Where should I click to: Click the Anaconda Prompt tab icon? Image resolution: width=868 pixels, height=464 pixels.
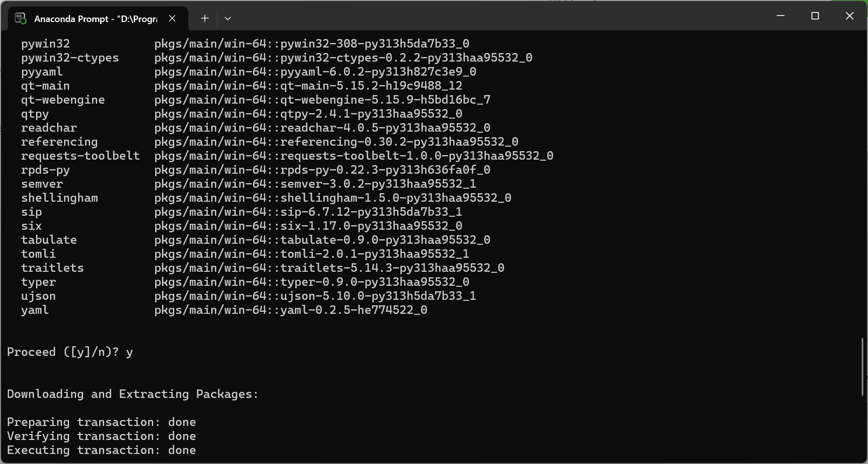click(x=21, y=19)
